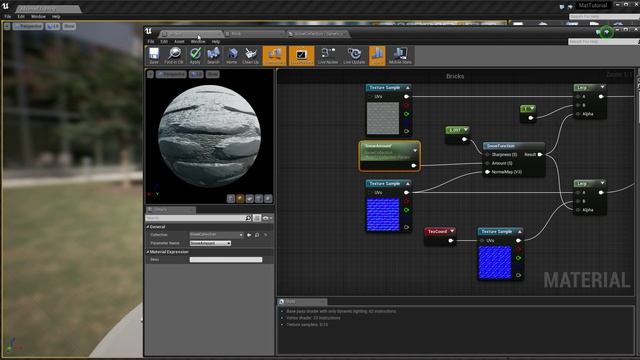The height and width of the screenshot is (360, 640).
Task: Use selected mesh as preview shape
Action: pos(268,199)
